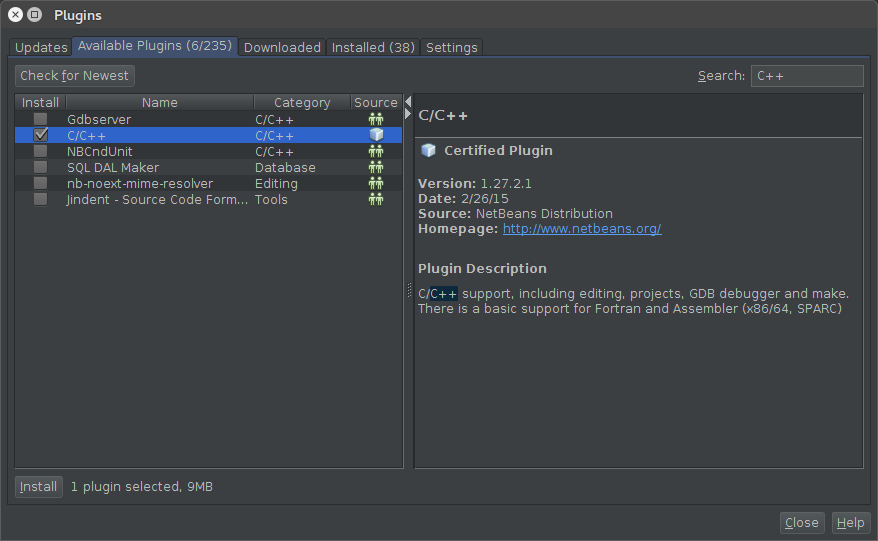Click community icon in nb-noext-mime-resolver row
This screenshot has height=541, width=878.
376,183
